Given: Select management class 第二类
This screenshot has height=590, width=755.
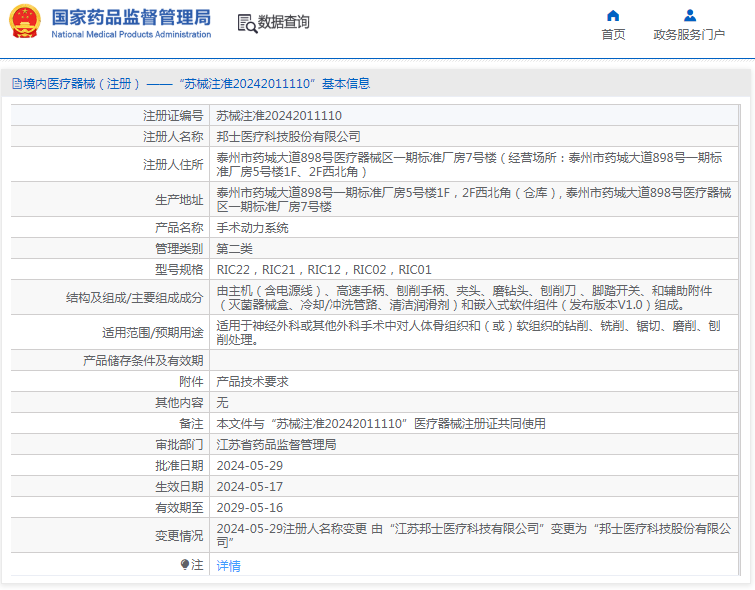Looking at the screenshot, I should pos(234,249).
